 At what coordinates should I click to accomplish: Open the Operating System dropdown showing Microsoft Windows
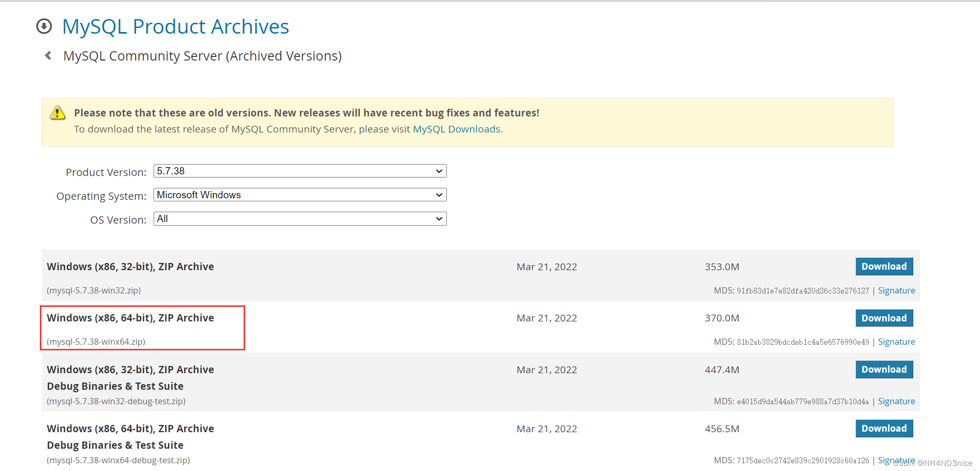pos(300,195)
